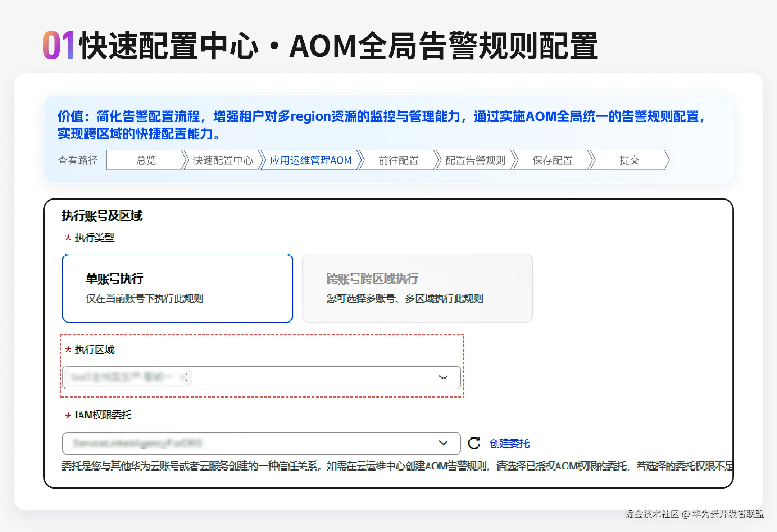Click the blurred region tag in 执行区域
This screenshot has width=777, height=532.
(x=128, y=377)
